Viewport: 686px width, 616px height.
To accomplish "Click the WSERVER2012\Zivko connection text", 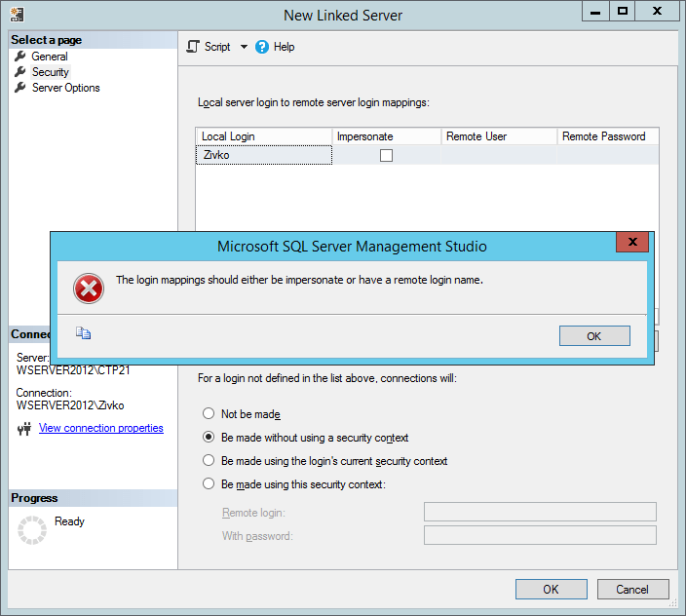I will [70, 405].
